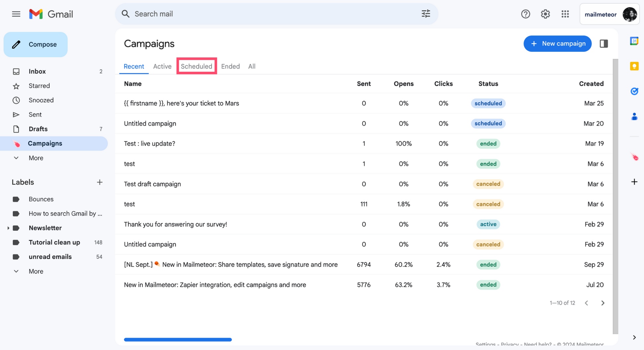This screenshot has height=350, width=644.
Task: Open the 'Test draft campaign' row
Action: click(x=364, y=184)
